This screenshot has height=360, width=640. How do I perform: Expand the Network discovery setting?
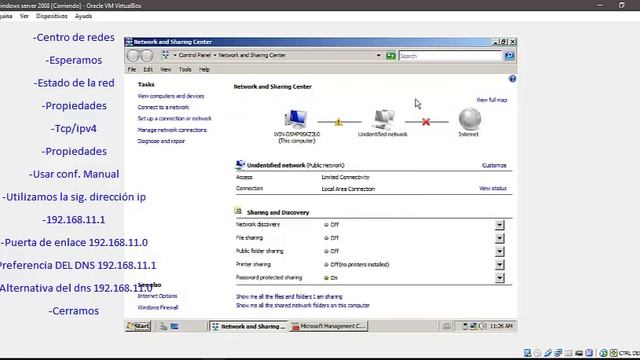pyautogui.click(x=500, y=225)
